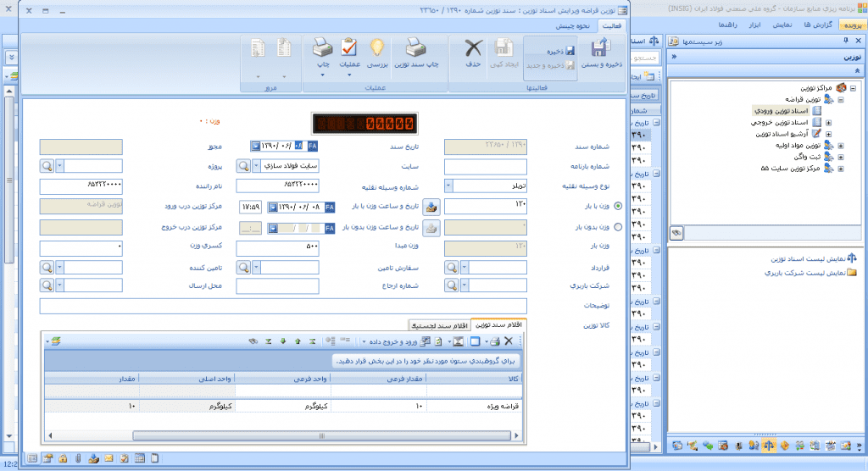Image resolution: width=868 pixels, height=471 pixels.
Task: Click the delete row X icon in grid toolbar
Action: coord(509,341)
